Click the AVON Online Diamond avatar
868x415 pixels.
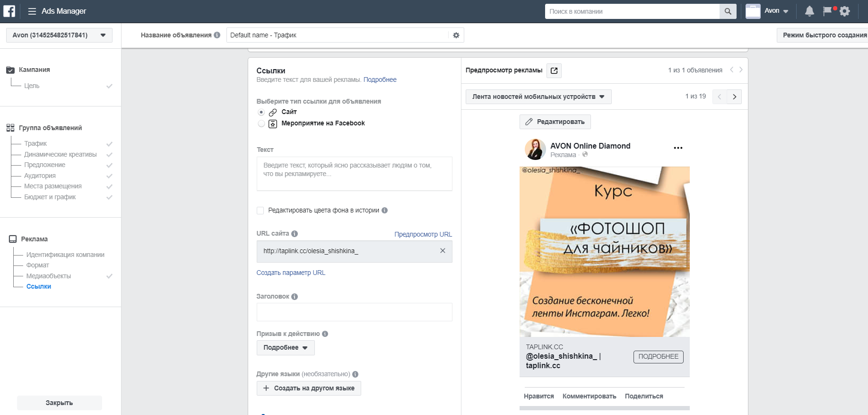[535, 150]
